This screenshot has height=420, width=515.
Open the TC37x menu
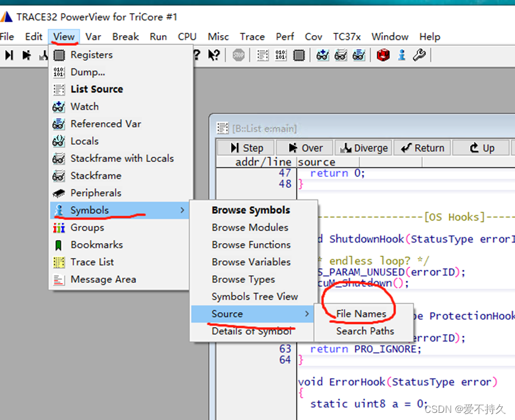(347, 36)
